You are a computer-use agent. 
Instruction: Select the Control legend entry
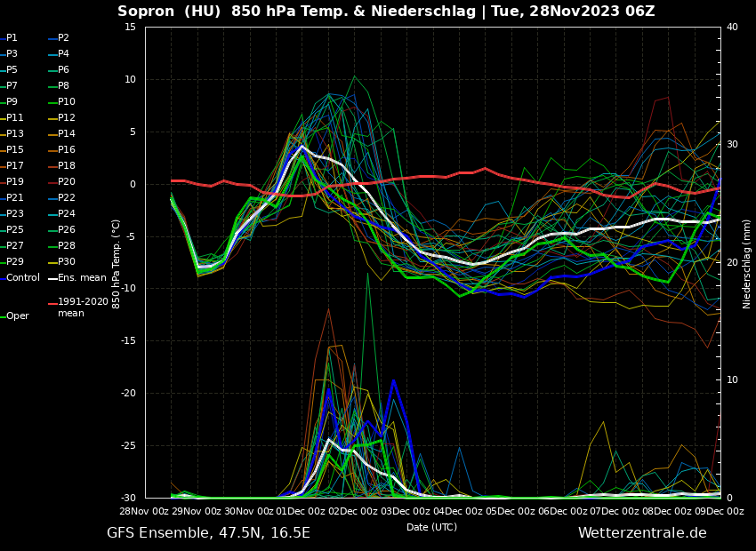pos(23,278)
